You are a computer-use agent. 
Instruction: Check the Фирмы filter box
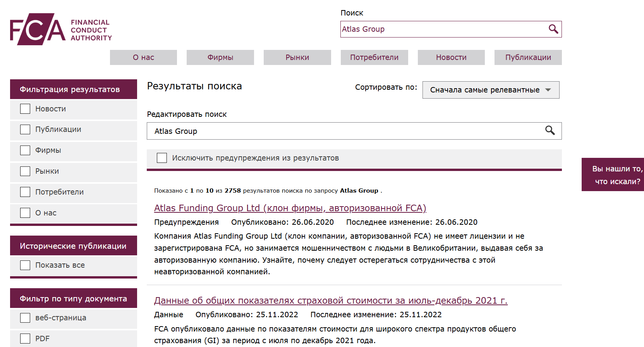(25, 150)
